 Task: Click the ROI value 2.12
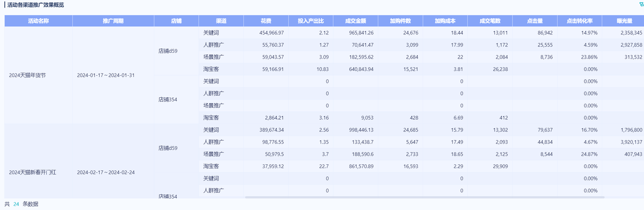(x=324, y=33)
